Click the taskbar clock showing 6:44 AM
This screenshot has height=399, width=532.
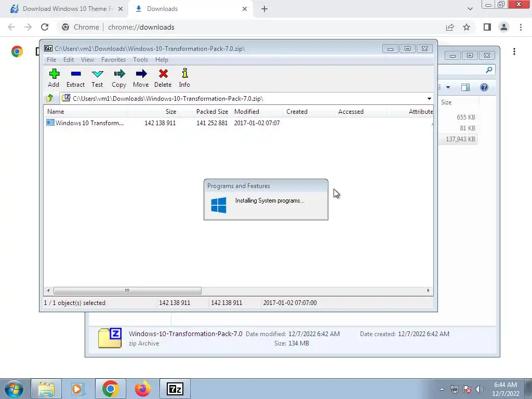(506, 389)
